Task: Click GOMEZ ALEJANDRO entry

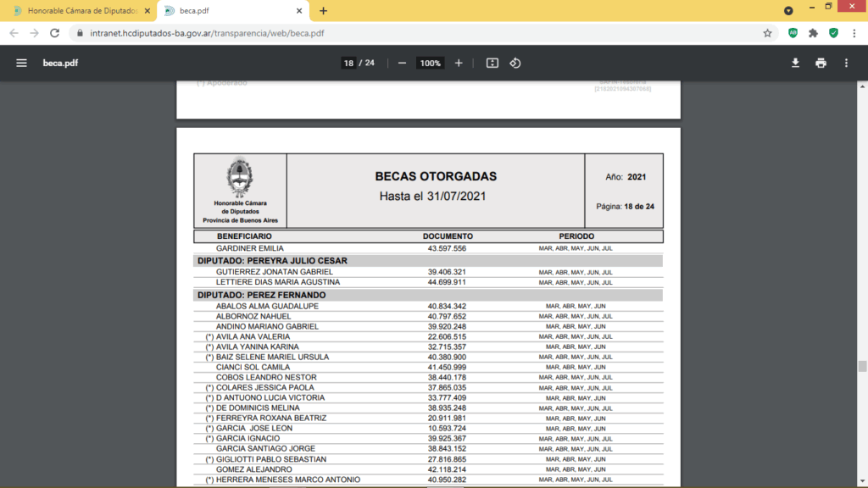Action: (254, 469)
